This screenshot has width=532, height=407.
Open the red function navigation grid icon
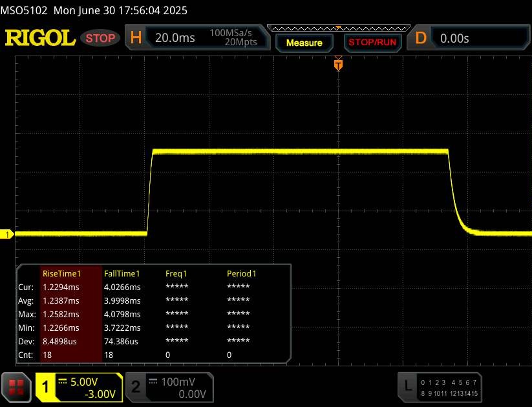16,388
